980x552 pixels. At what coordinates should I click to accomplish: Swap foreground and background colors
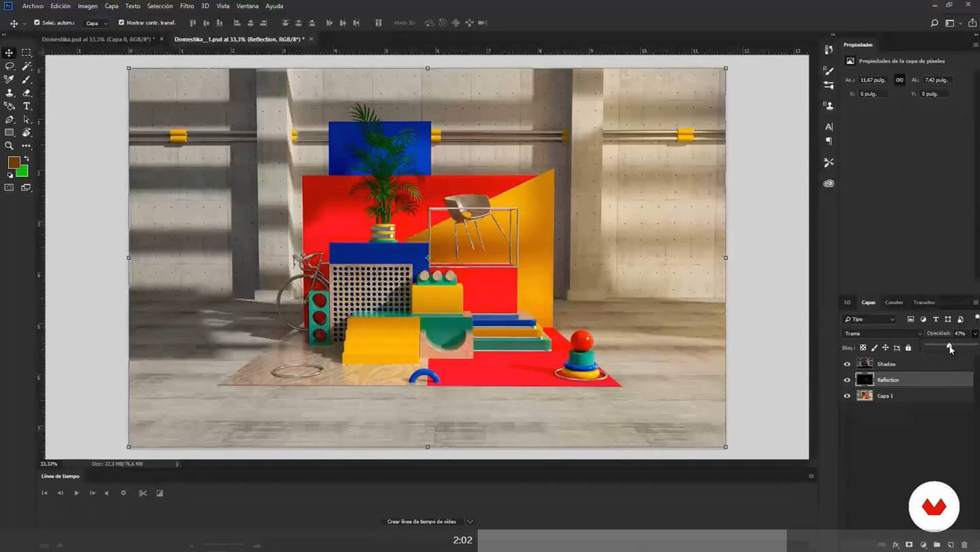coord(27,158)
